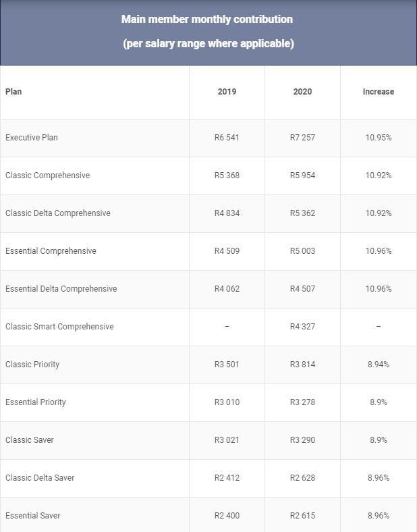The height and width of the screenshot is (532, 417).
Task: Click the Classic Comprehensive plan name
Action: point(47,176)
